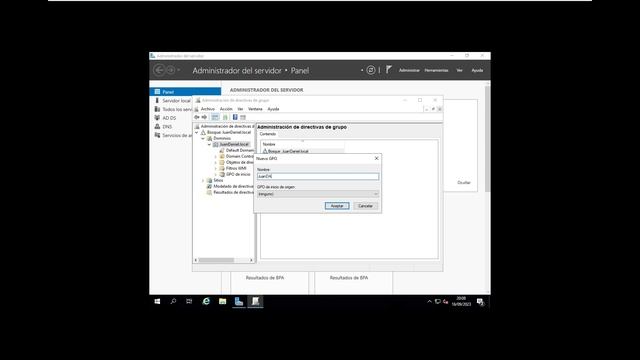Open Server Manager's Ayuda menu
640x360 pixels.
(477, 70)
